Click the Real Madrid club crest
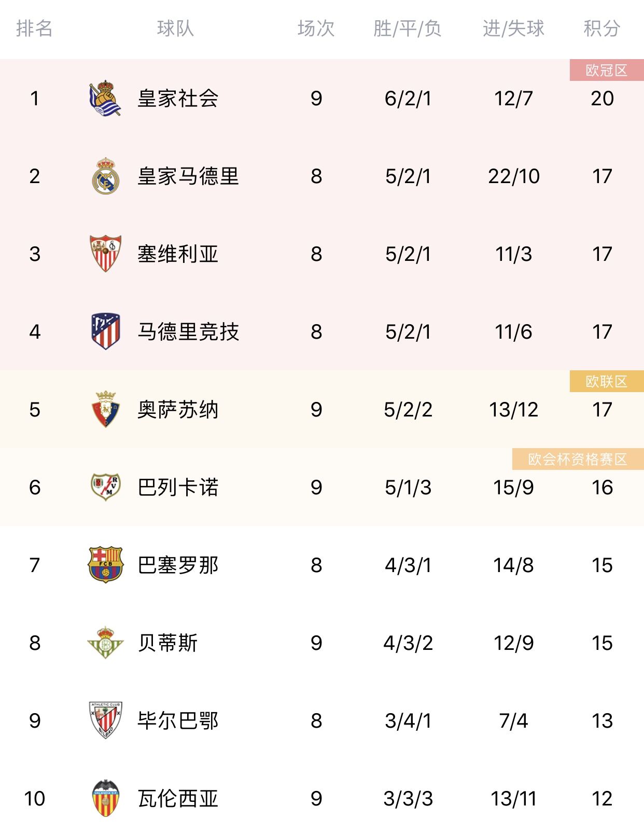Screen dimensions: 644x834 [x=106, y=176]
